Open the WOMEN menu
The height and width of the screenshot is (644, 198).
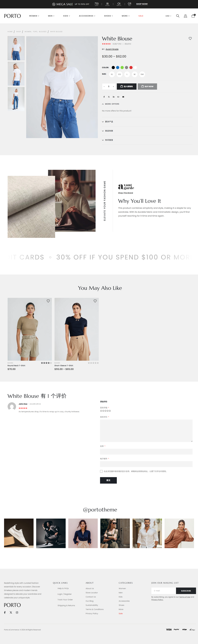point(34,16)
